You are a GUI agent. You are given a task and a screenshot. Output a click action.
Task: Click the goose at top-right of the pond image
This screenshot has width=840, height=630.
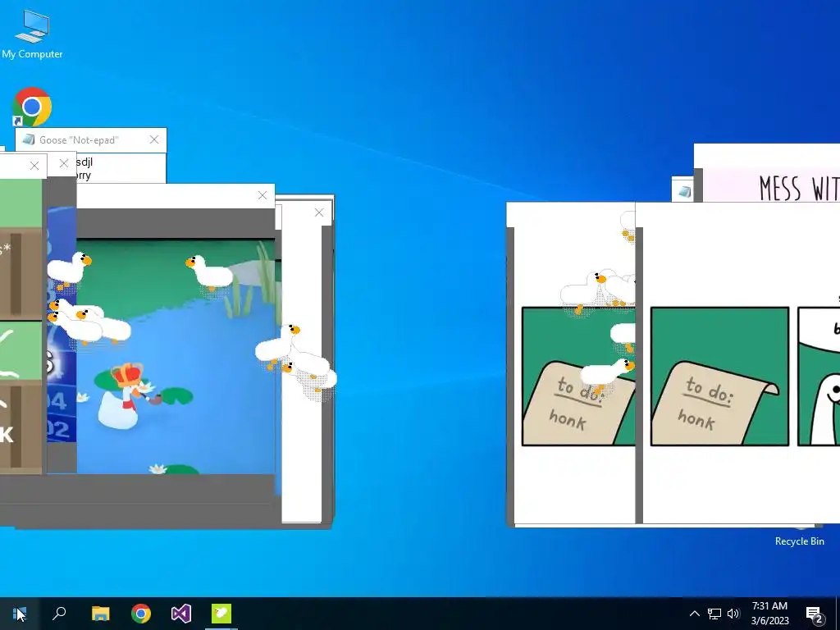(210, 272)
